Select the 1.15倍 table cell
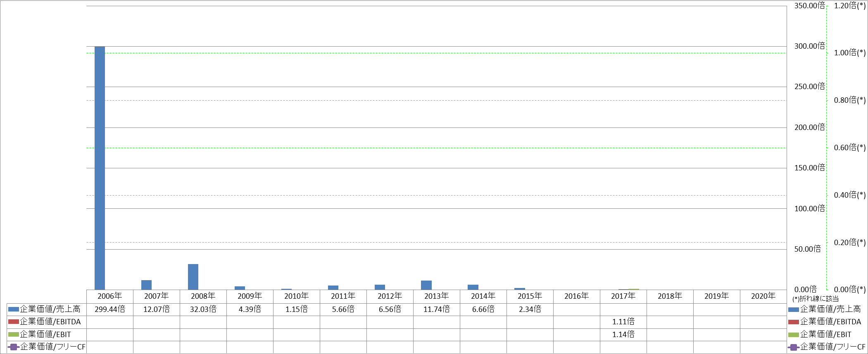The image size is (868, 354). (297, 309)
